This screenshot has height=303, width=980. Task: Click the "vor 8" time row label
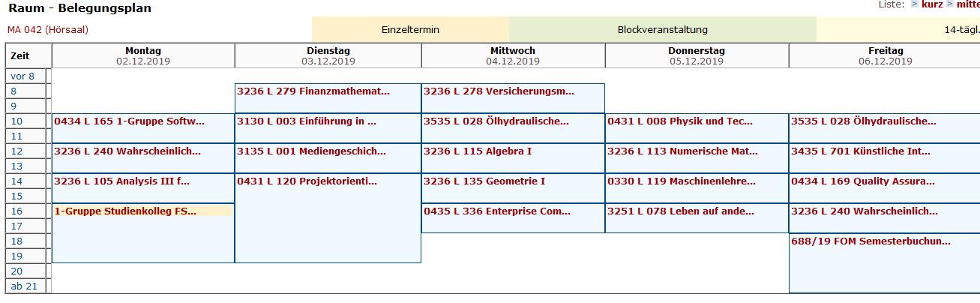point(22,76)
